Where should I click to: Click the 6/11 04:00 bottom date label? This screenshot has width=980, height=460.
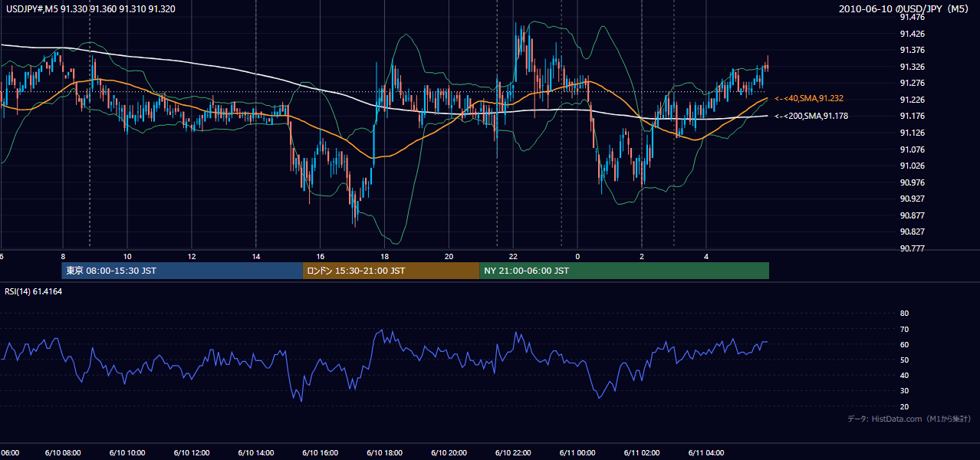[x=706, y=453]
